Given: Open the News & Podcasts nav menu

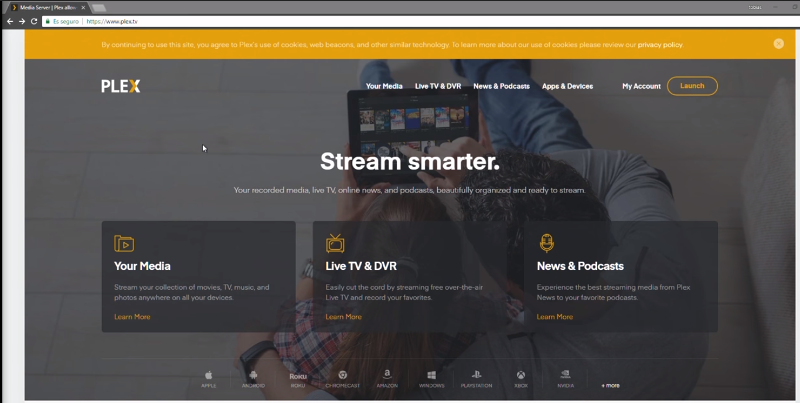Looking at the screenshot, I should (x=502, y=86).
